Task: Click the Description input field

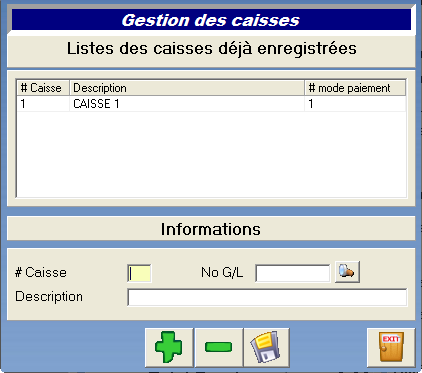Action: tap(267, 297)
